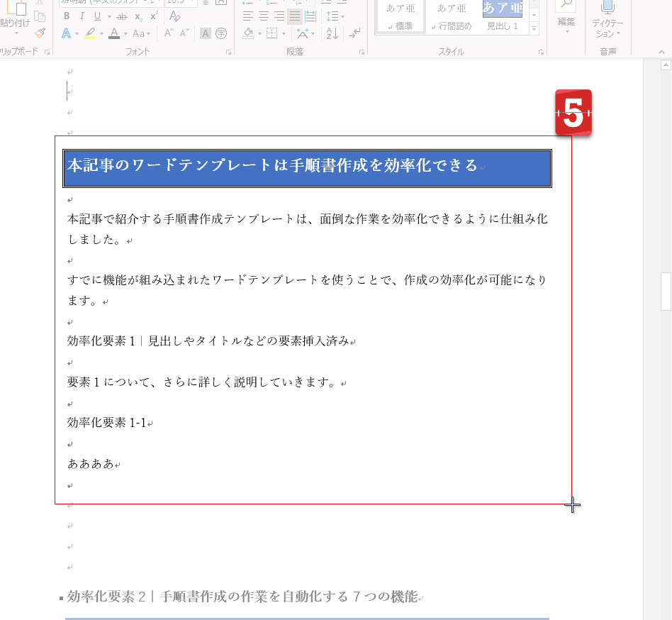Open paragraph dialog launcher
The height and width of the screenshot is (620, 672).
pos(362,52)
